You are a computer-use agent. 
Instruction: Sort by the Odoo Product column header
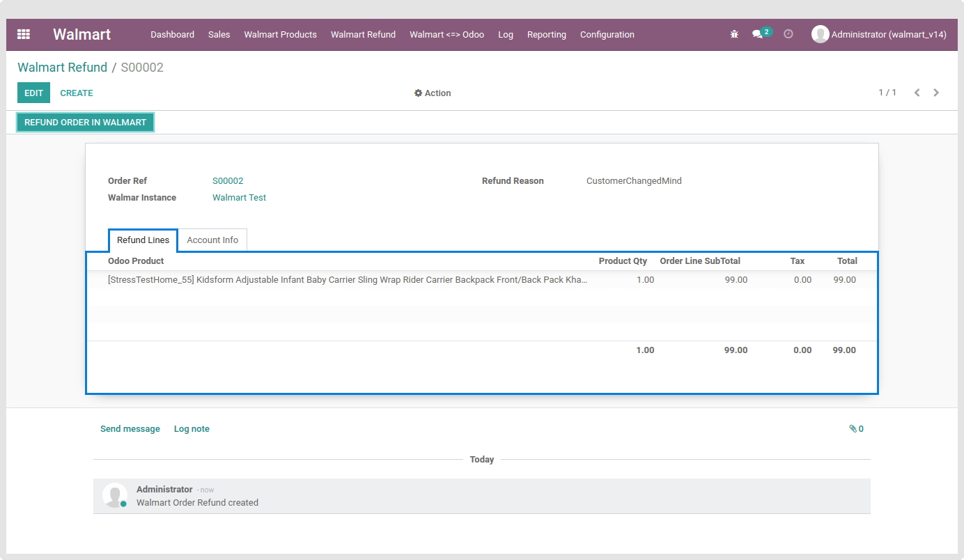pyautogui.click(x=136, y=261)
